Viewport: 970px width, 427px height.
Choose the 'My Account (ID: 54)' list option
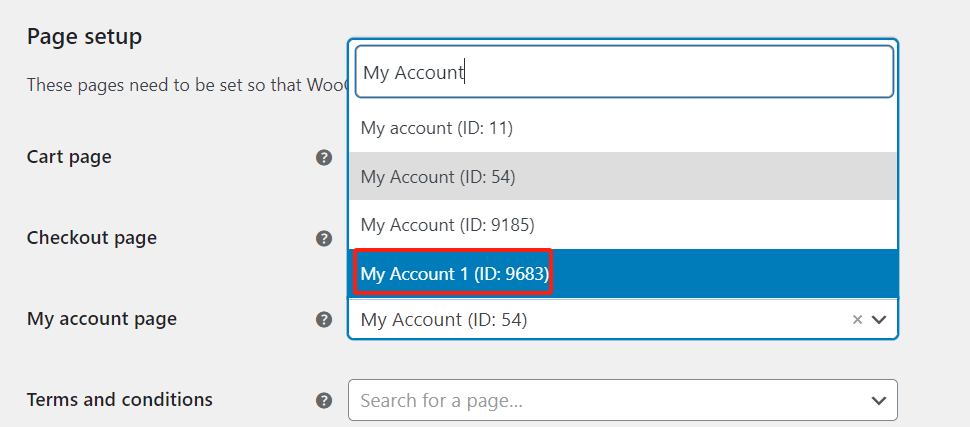click(x=438, y=176)
